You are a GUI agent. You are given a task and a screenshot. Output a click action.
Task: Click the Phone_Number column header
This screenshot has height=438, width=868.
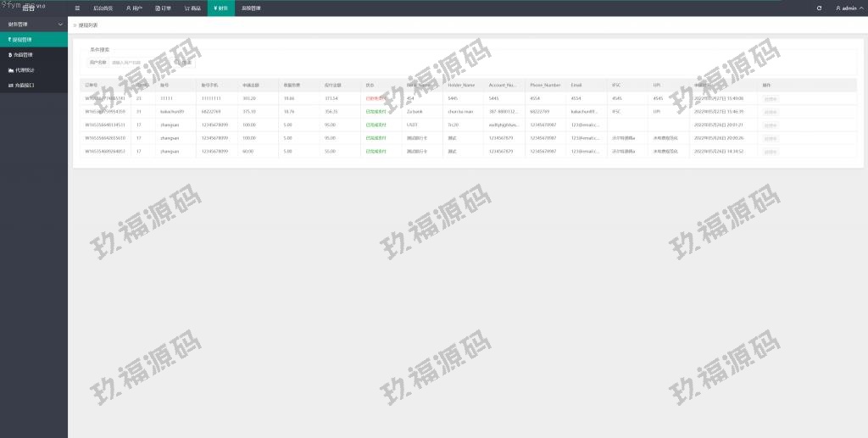click(x=545, y=85)
